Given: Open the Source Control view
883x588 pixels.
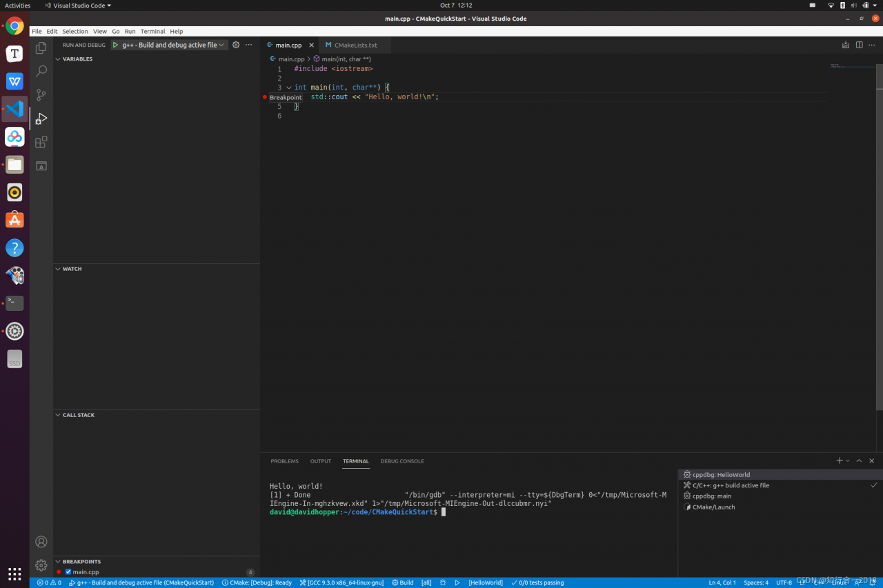Looking at the screenshot, I should coord(41,94).
